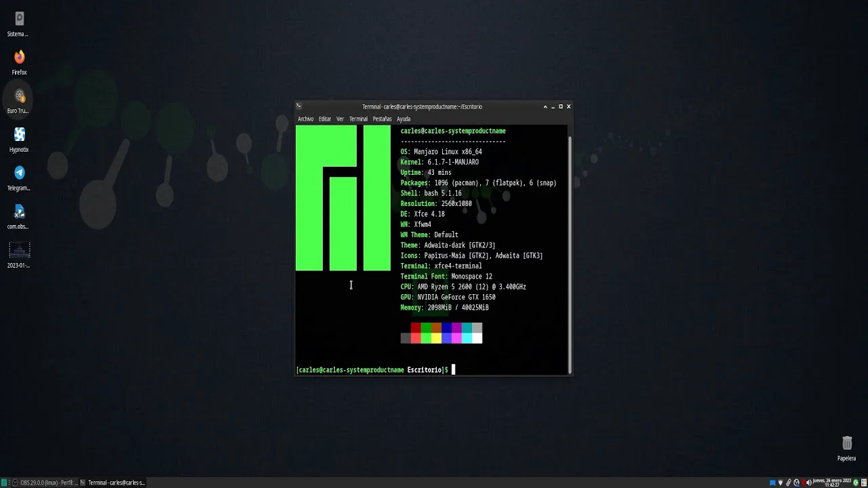Click the volume icon in system tray
Image resolution: width=868 pixels, height=488 pixels.
click(x=808, y=483)
